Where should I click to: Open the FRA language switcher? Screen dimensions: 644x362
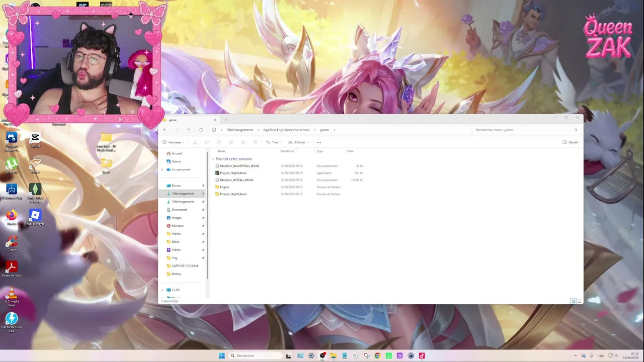[601, 356]
